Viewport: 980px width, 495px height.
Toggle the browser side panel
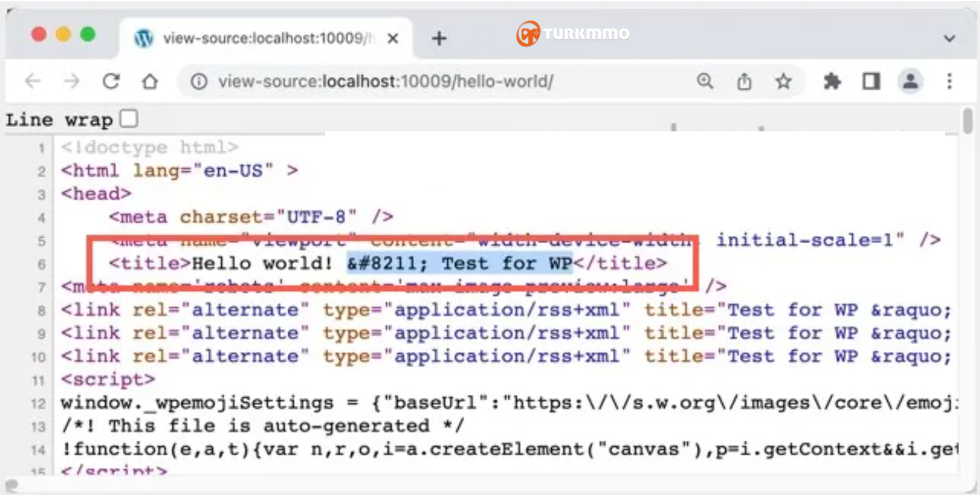871,81
